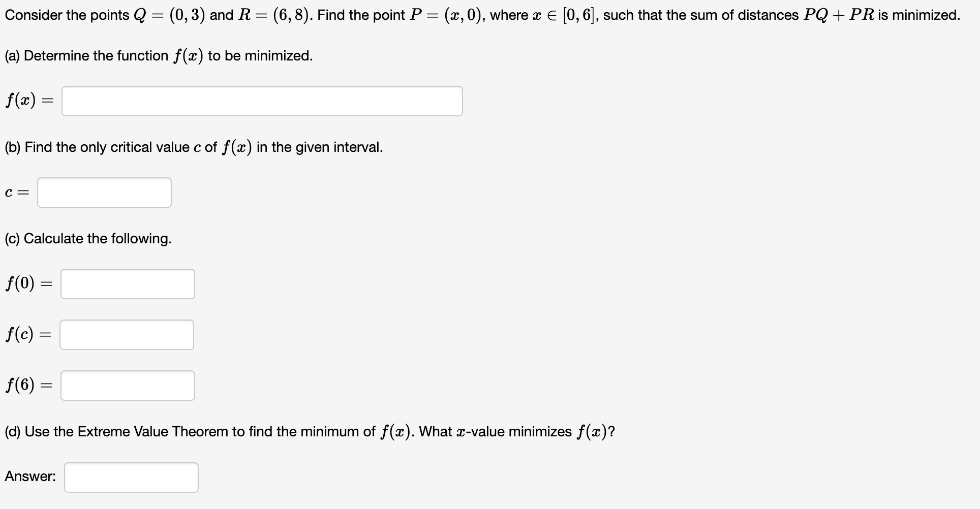The image size is (980, 509).
Task: Select the part (a) instruction text
Action: (x=158, y=55)
